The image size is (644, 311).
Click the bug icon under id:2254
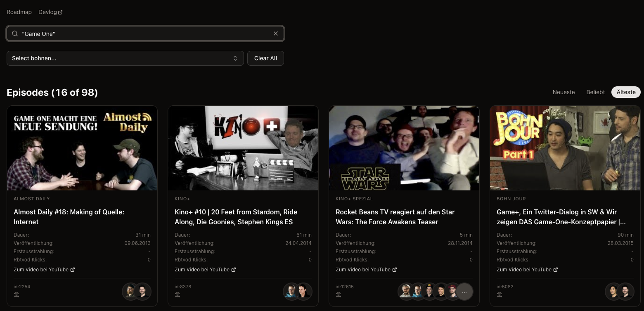[17, 295]
